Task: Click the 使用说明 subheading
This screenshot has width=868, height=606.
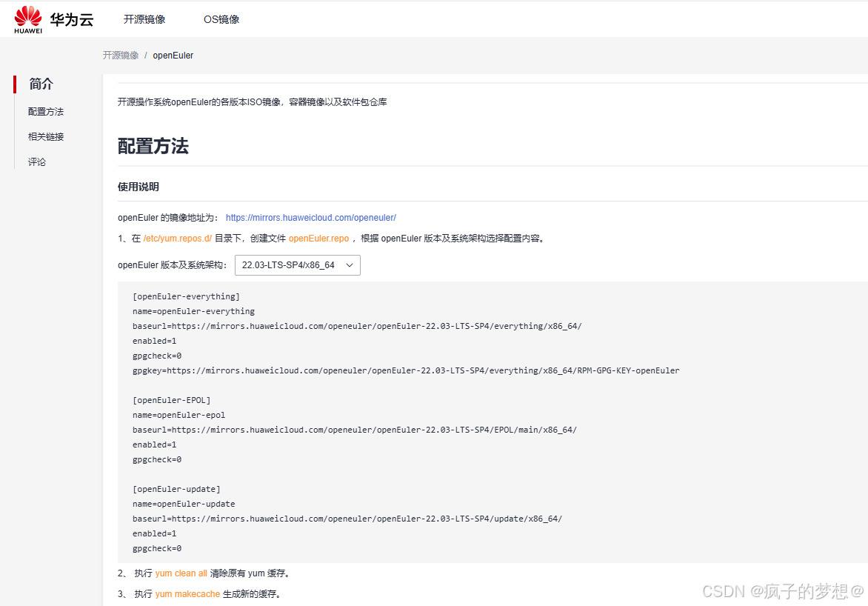Action: [138, 187]
